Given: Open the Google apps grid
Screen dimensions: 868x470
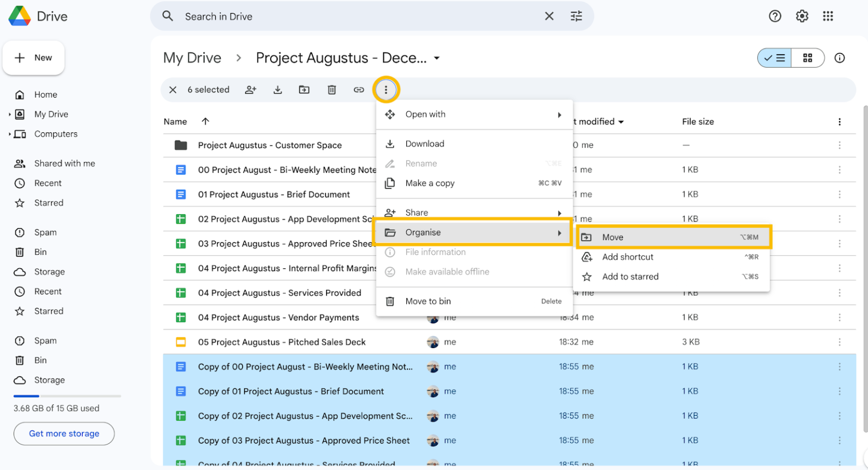Looking at the screenshot, I should tap(828, 16).
